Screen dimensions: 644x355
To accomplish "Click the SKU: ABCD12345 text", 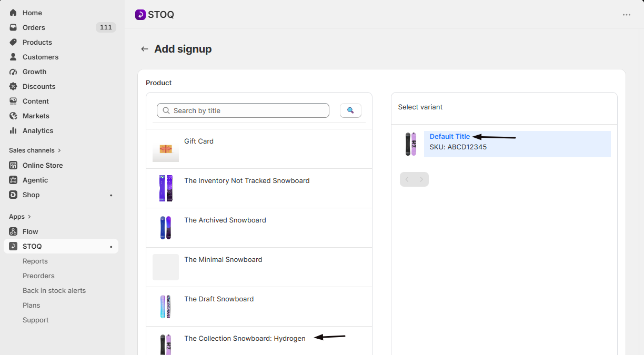I will click(x=458, y=147).
